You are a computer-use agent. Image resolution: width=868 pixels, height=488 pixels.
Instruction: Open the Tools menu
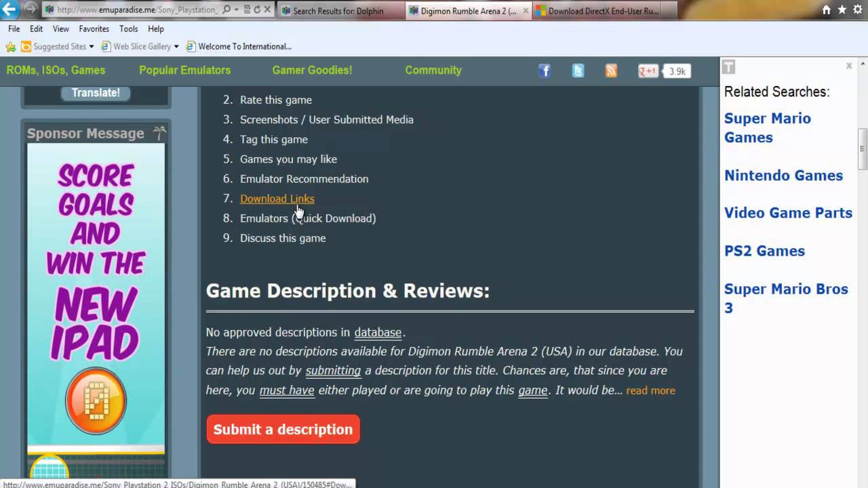point(129,29)
